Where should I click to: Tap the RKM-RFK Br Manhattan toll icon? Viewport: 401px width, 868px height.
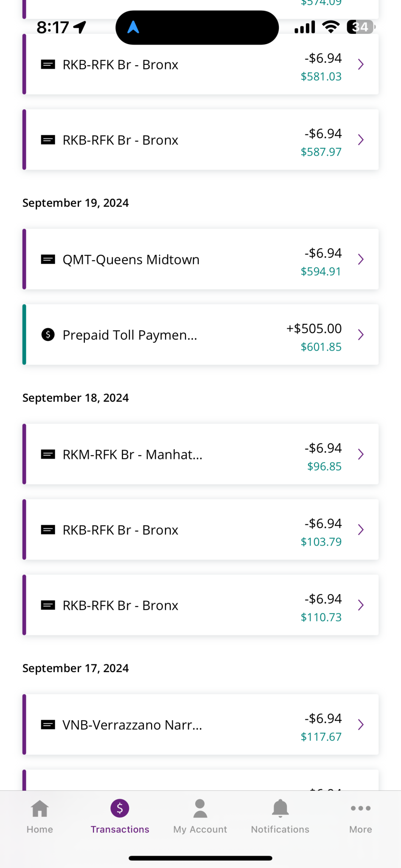48,454
